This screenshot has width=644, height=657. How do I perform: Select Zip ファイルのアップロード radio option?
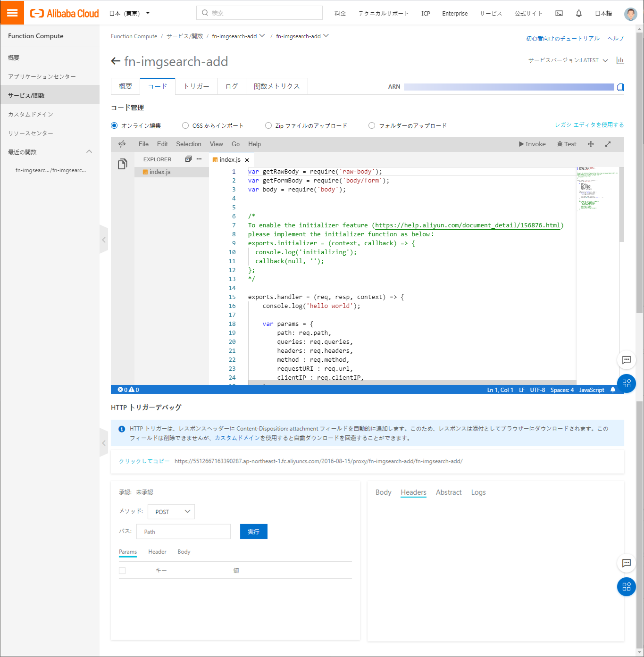tap(268, 125)
